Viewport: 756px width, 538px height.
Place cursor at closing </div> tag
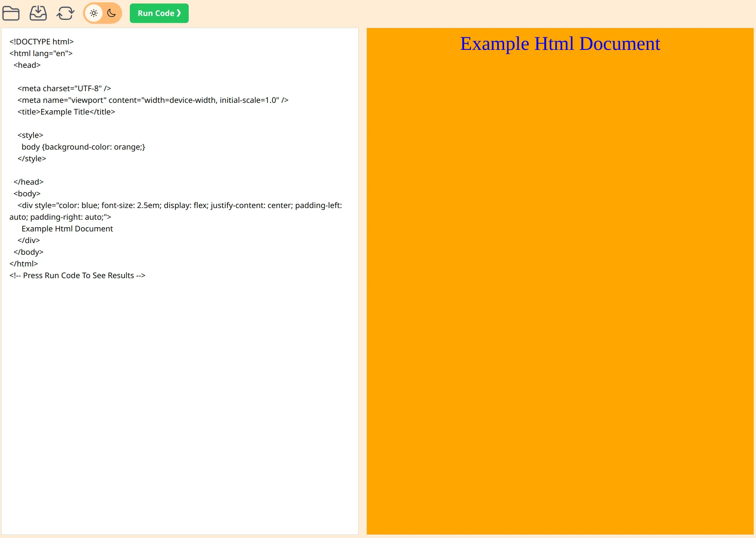click(x=29, y=240)
